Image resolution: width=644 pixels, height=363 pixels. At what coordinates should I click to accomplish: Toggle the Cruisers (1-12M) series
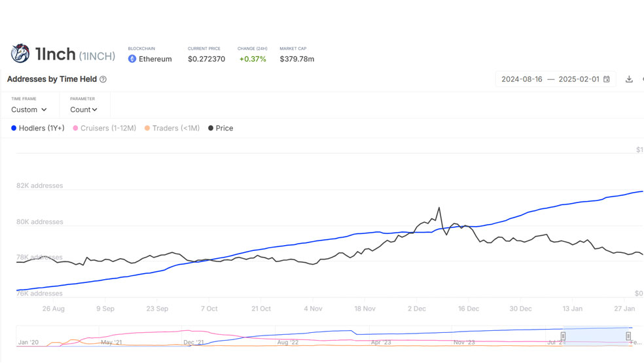point(104,128)
